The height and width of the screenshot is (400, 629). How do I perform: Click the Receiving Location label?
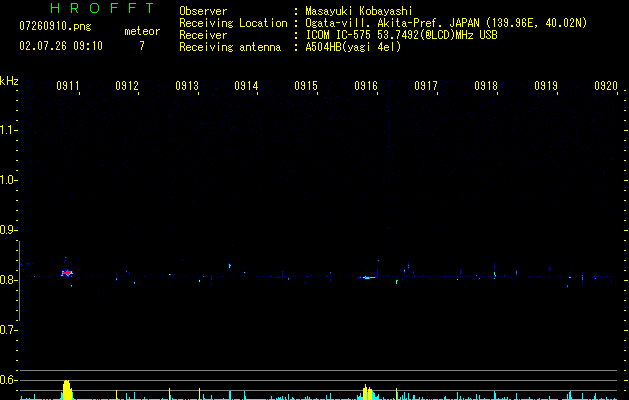233,23
